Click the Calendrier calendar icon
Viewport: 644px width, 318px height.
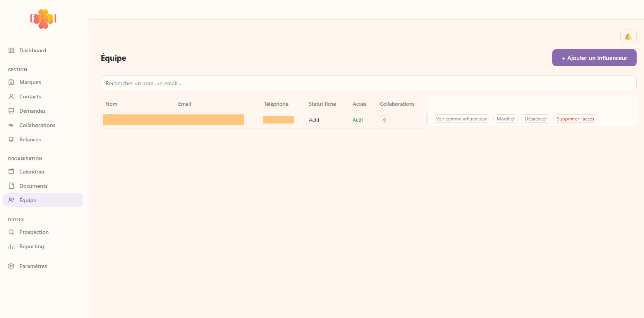[11, 172]
